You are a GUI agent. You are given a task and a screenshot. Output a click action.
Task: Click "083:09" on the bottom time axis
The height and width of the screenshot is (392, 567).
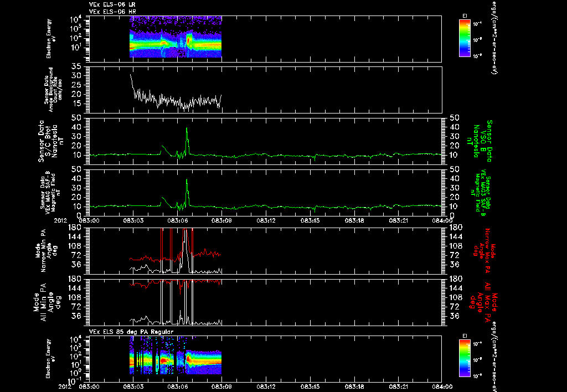(221, 386)
